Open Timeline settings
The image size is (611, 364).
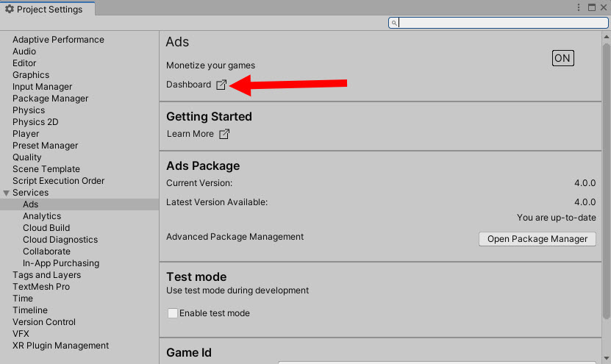coord(30,310)
